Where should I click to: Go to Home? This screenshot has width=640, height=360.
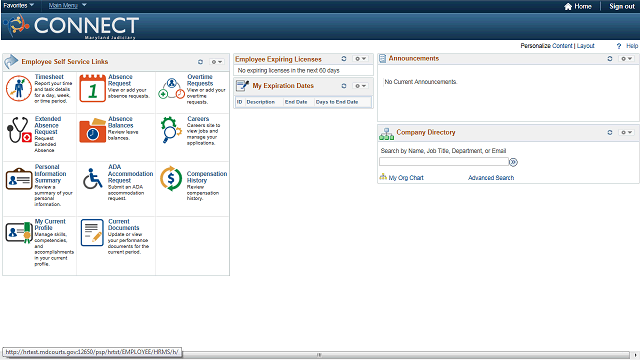[578, 6]
